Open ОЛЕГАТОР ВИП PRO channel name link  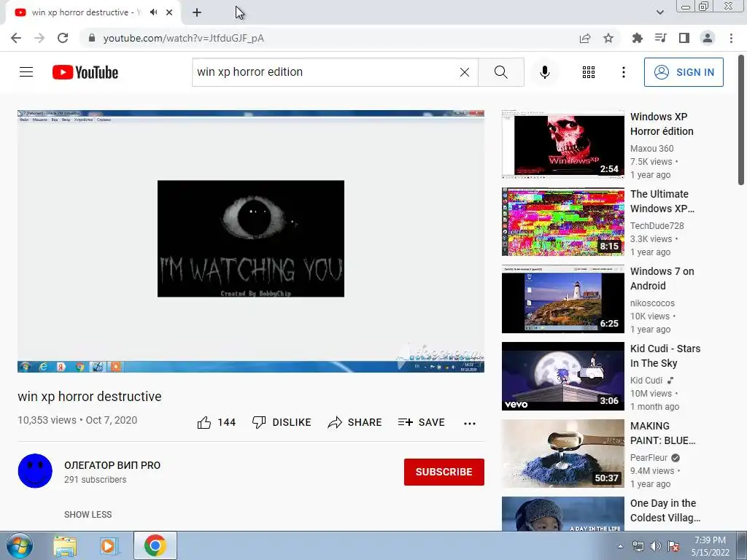[112, 465]
